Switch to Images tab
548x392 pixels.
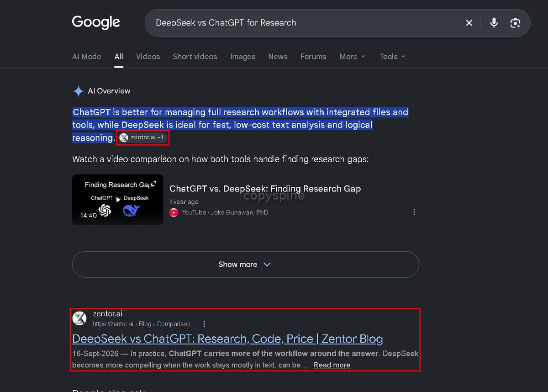coord(243,57)
